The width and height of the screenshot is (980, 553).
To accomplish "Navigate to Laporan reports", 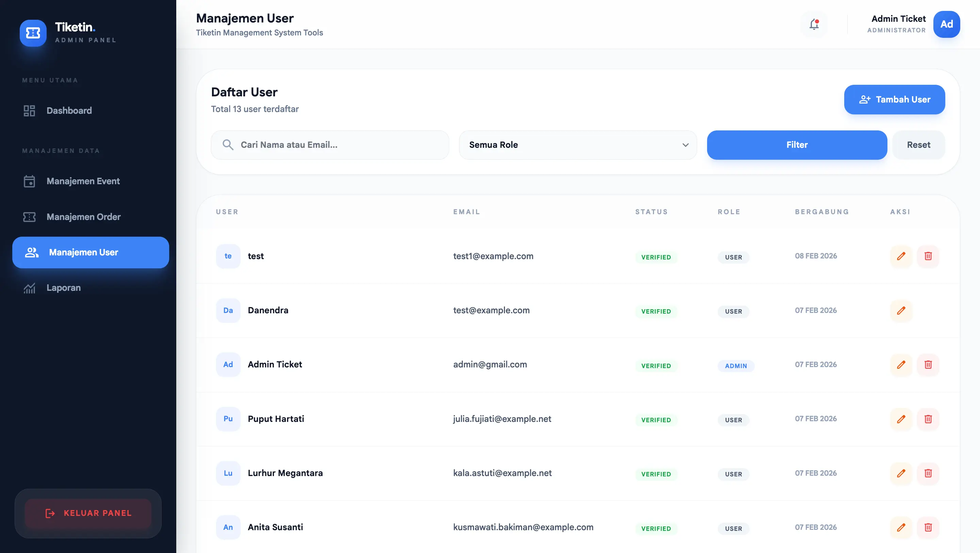I will click(x=64, y=288).
